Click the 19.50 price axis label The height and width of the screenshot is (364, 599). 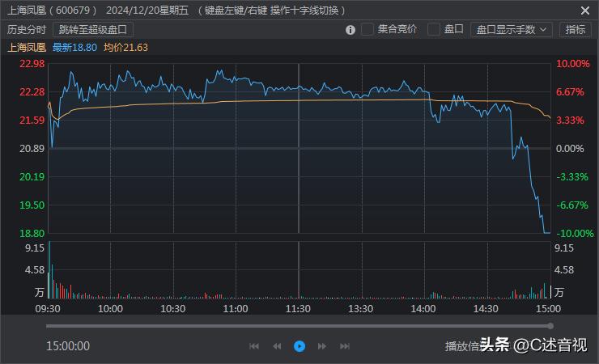click(32, 205)
